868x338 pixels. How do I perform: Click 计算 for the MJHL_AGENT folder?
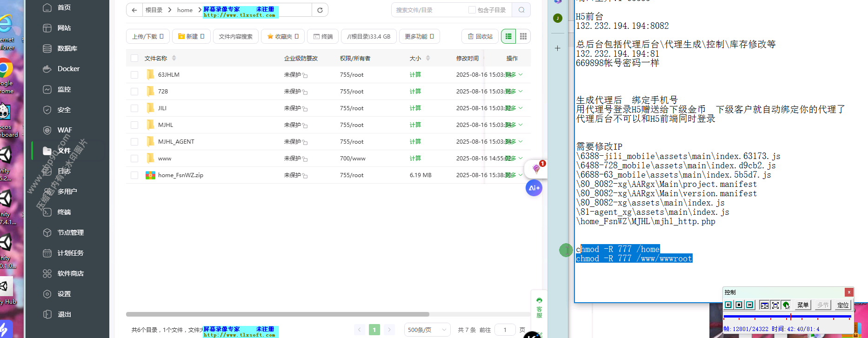415,142
